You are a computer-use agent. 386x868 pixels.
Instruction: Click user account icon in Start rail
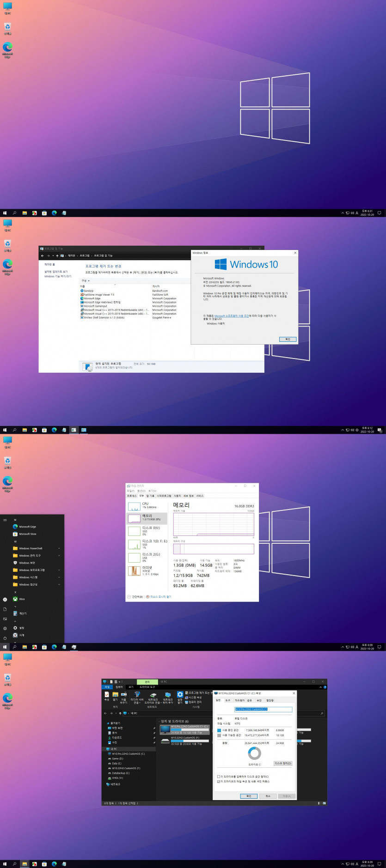pyautogui.click(x=5, y=599)
